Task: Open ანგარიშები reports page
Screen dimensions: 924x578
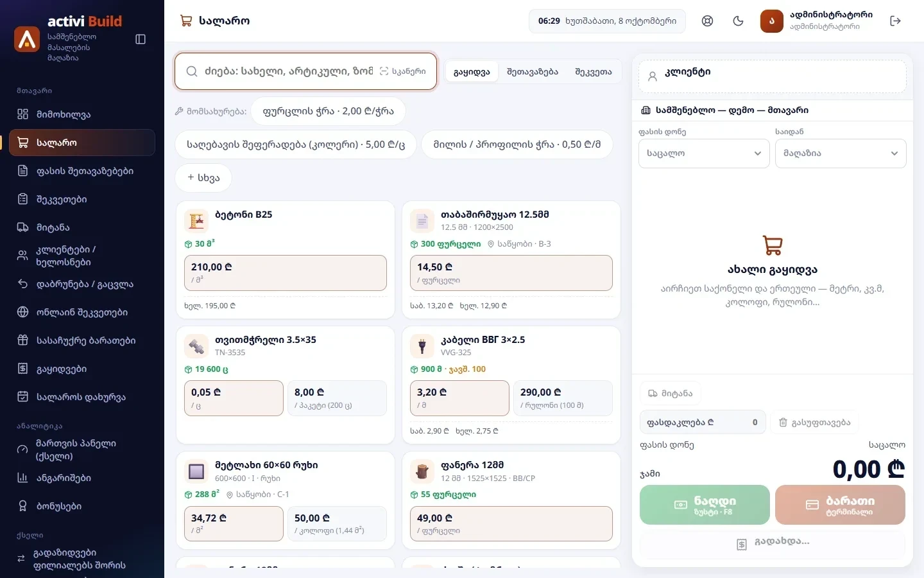Action: click(x=82, y=478)
